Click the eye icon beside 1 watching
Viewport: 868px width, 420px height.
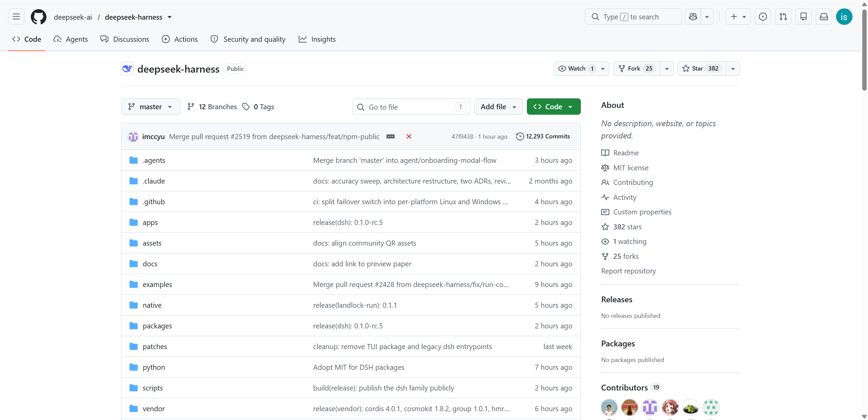[605, 241]
